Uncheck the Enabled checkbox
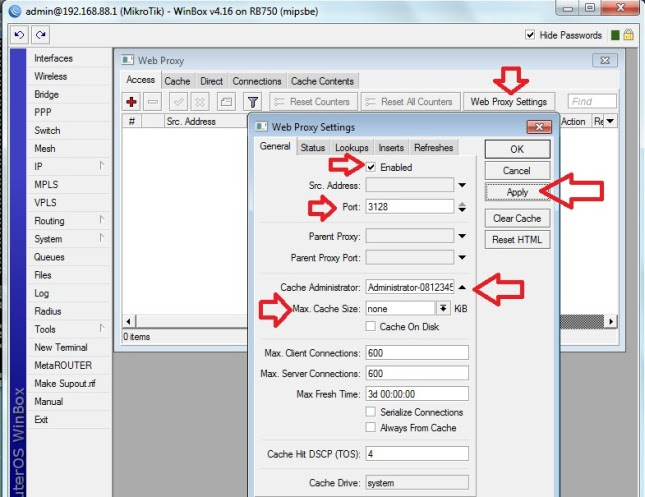This screenshot has width=645, height=497. [371, 167]
